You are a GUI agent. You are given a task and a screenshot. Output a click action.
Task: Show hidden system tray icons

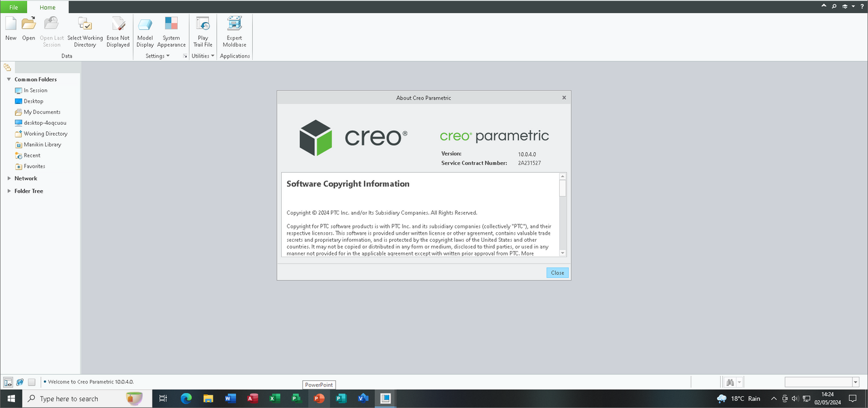coord(773,398)
